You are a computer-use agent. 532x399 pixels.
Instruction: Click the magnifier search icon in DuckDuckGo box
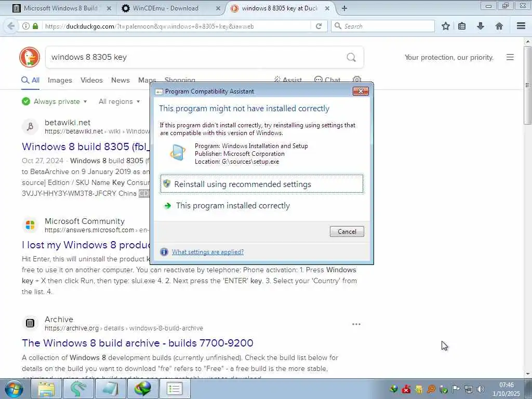351,57
